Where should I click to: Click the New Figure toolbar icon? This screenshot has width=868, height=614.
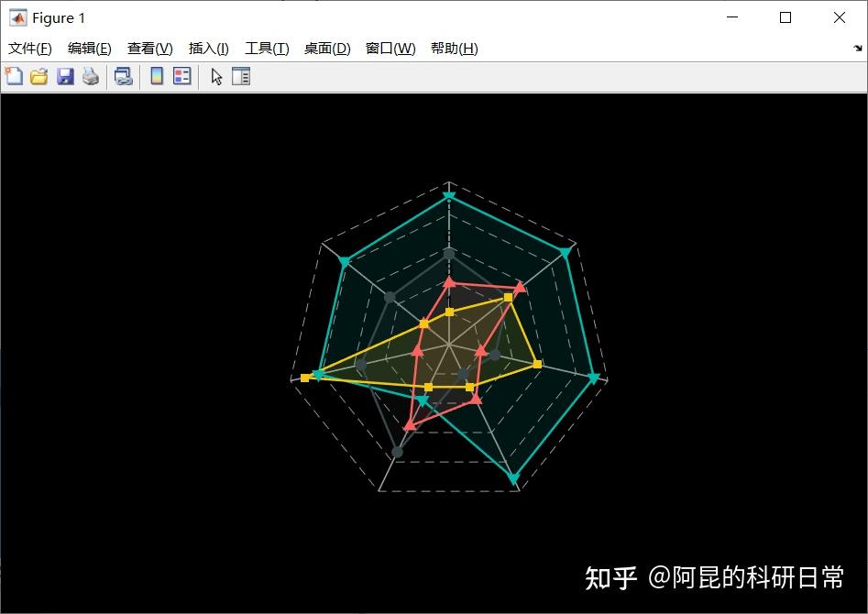(14, 76)
